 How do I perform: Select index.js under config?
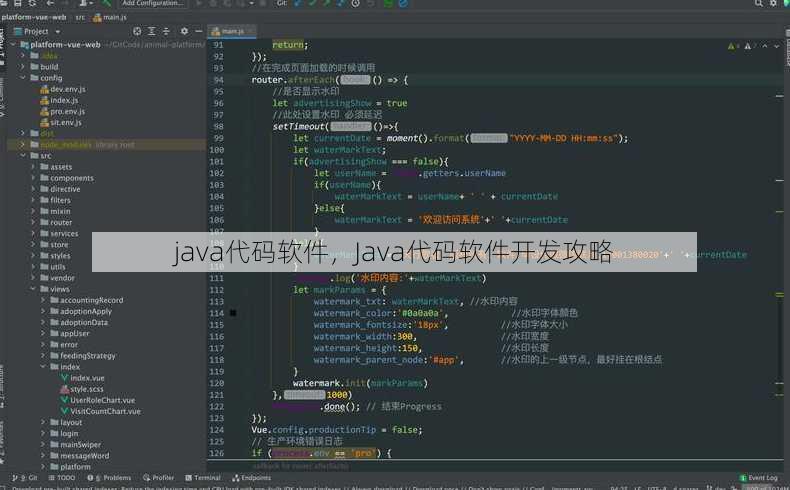59,100
